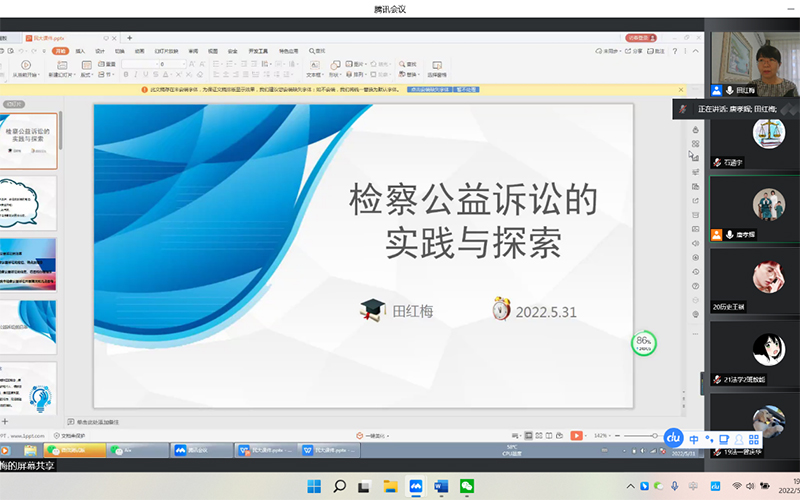Open the 插入 ribbon tab

[80, 51]
